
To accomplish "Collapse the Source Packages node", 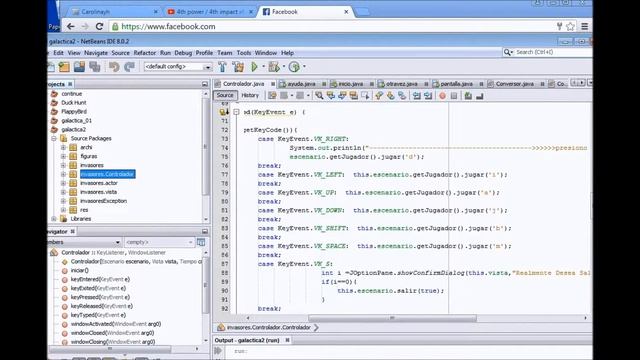I will pos(54,138).
